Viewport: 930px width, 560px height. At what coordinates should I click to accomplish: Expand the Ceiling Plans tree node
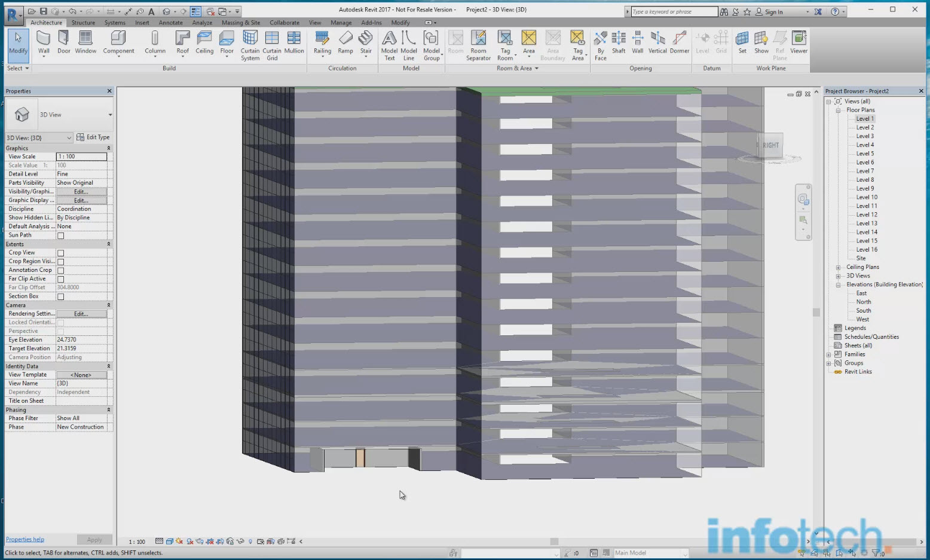(x=838, y=267)
